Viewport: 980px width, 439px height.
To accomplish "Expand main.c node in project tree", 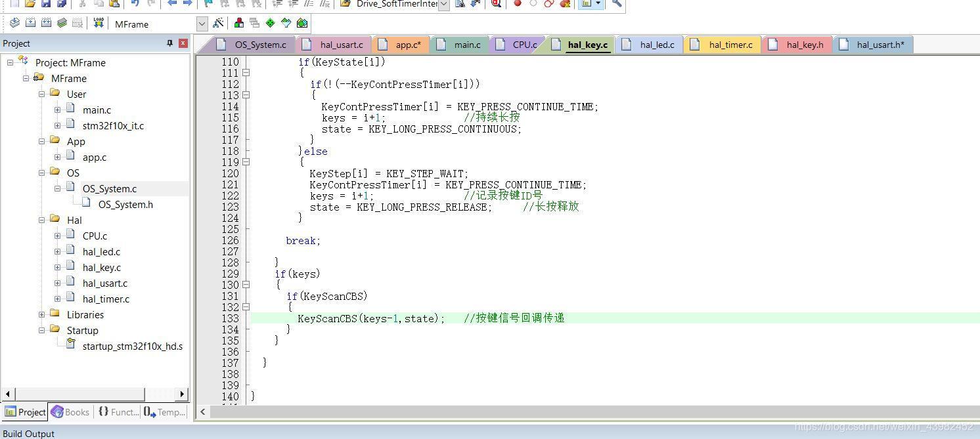I will coord(57,110).
